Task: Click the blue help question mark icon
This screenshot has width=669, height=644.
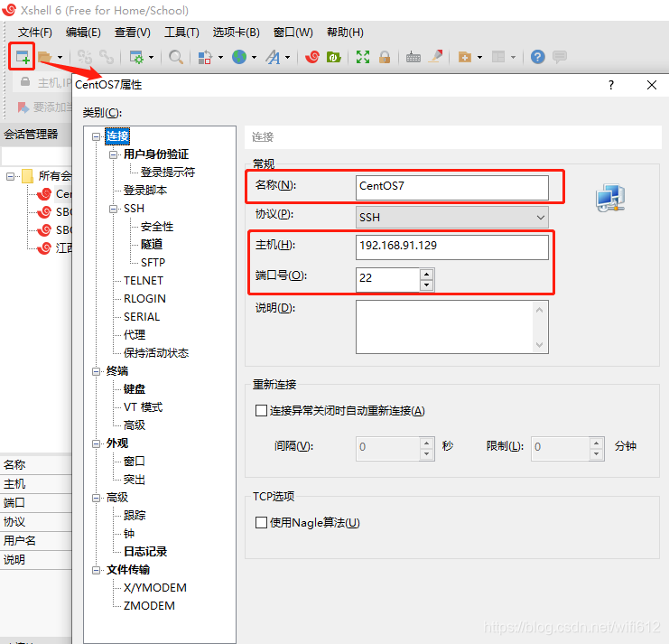Action: click(537, 57)
